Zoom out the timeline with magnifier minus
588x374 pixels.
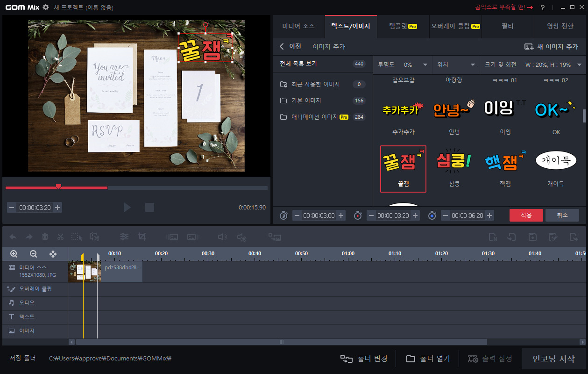click(x=33, y=254)
